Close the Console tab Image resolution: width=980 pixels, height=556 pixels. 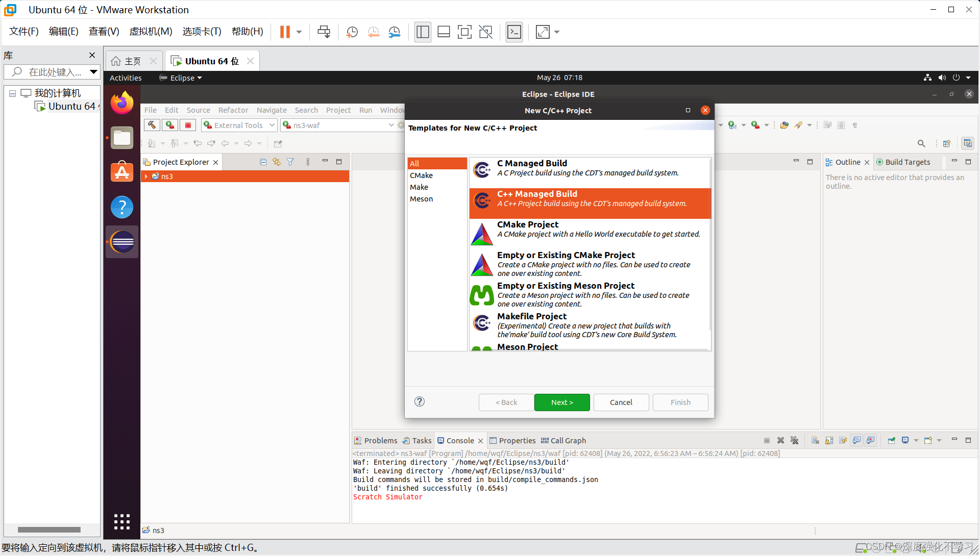click(x=480, y=441)
